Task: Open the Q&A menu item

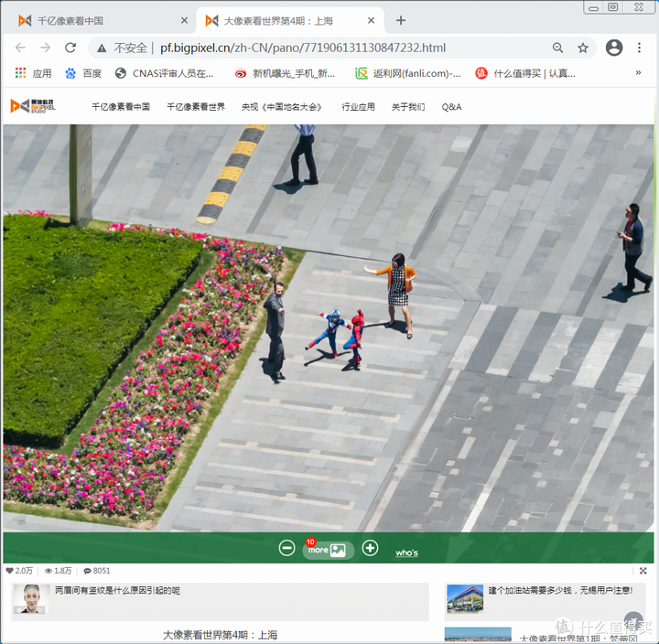Action: point(451,107)
